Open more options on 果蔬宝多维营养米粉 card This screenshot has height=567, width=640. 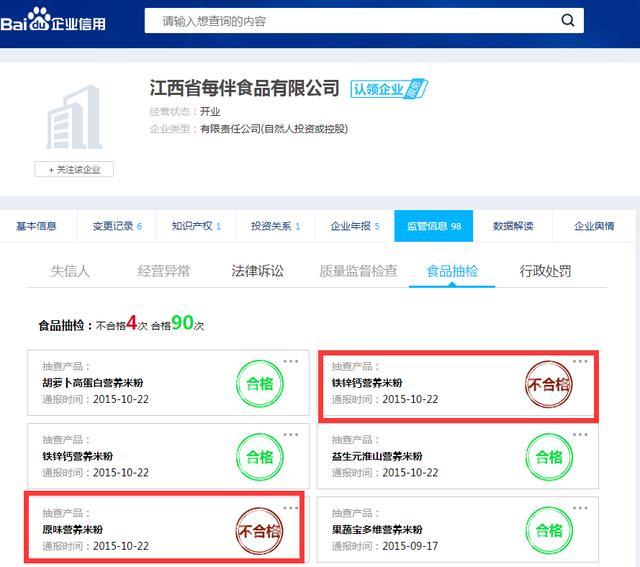click(580, 508)
